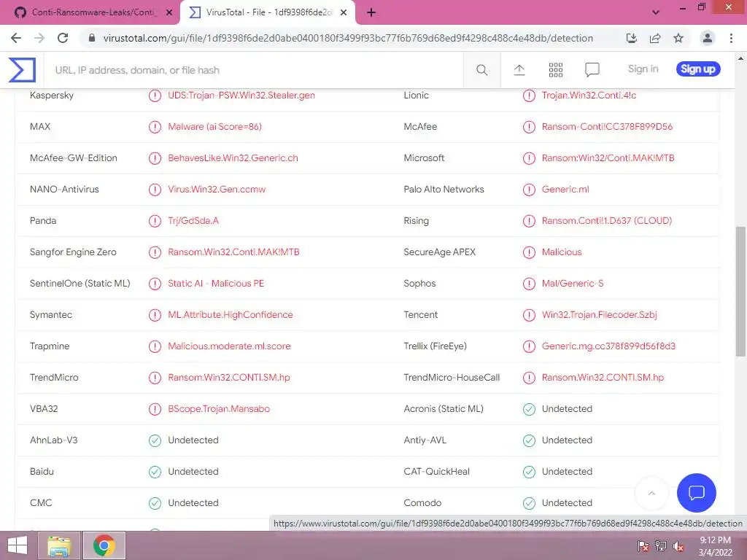Screen dimensions: 747x560
Task: Click the blue chat bubble floating button
Action: [x=696, y=492]
